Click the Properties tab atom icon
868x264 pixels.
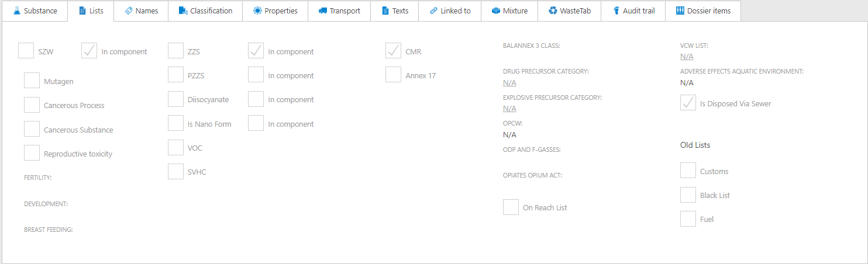click(x=257, y=11)
